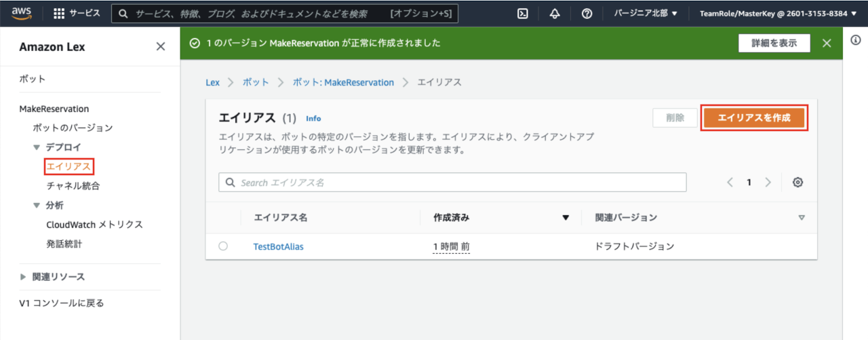Go to previous page of aliases
This screenshot has height=340, width=868.
[730, 183]
